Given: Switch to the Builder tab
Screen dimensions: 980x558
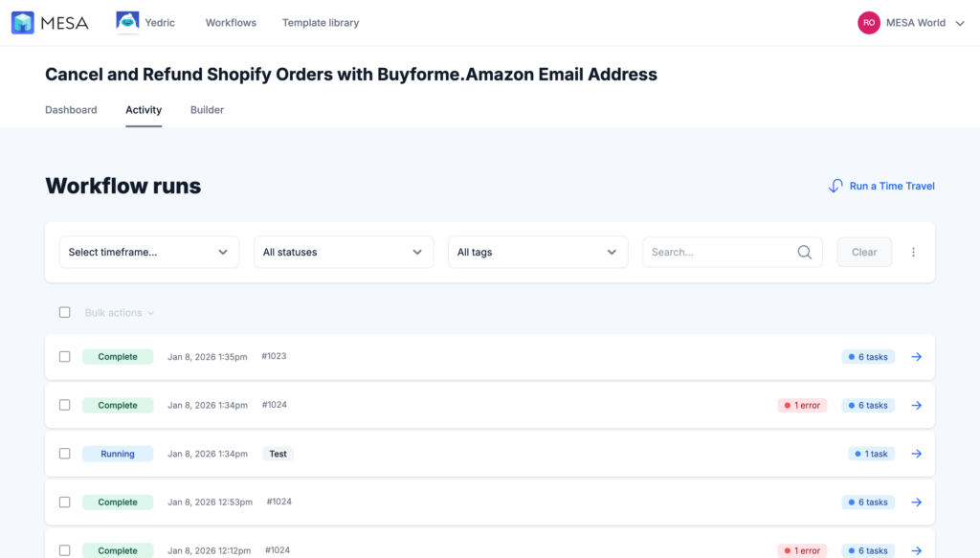Looking at the screenshot, I should tap(207, 109).
